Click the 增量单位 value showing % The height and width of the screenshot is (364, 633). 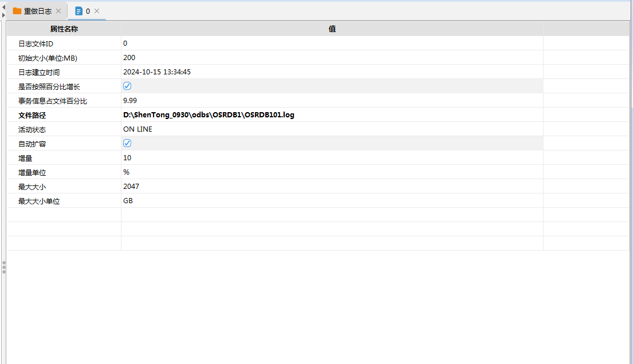tap(127, 172)
